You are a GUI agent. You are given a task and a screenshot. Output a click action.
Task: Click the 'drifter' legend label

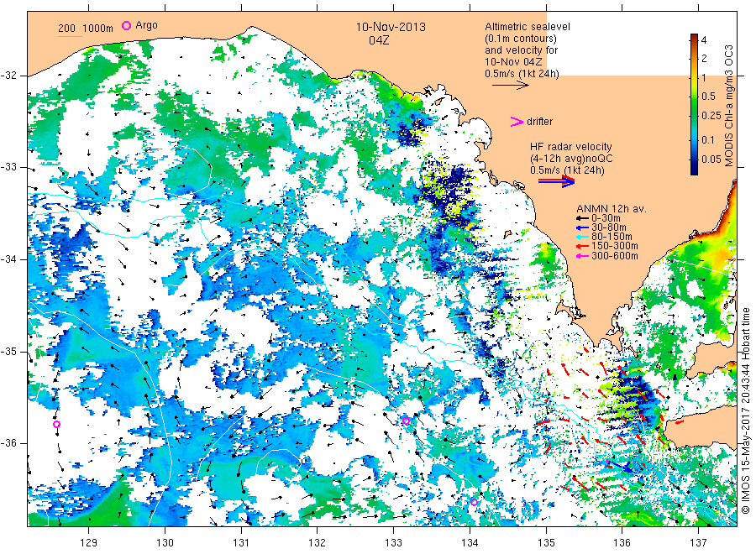tap(540, 122)
